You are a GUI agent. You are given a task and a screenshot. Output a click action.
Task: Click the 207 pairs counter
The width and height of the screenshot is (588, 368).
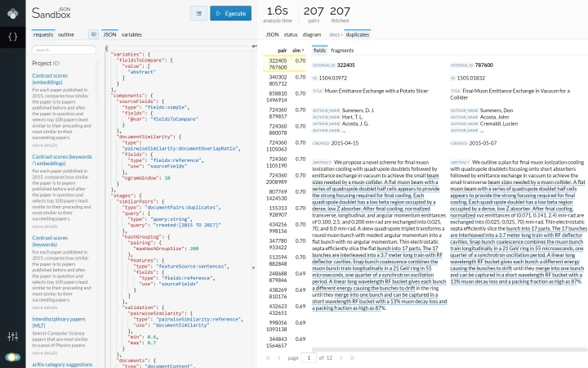point(314,14)
